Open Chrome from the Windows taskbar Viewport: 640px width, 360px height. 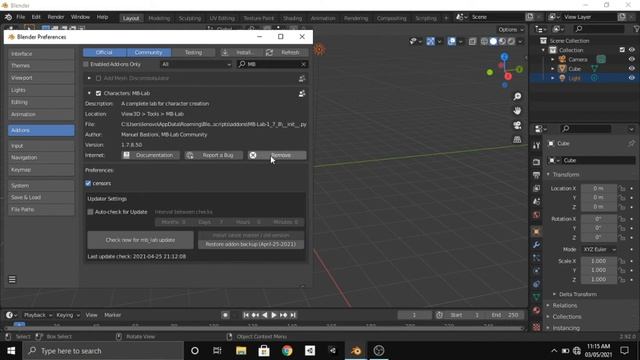coord(287,351)
